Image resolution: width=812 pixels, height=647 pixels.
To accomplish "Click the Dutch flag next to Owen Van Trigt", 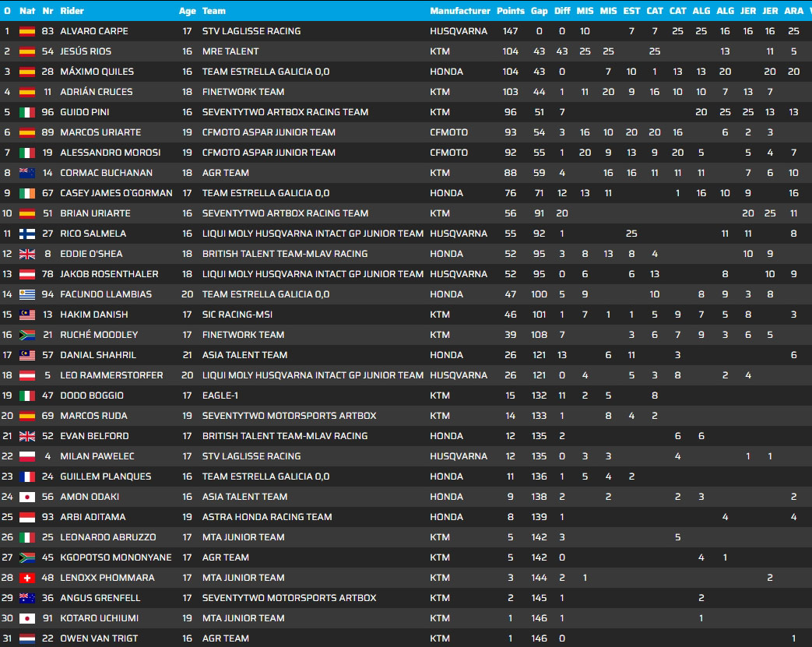I will 26,638.
